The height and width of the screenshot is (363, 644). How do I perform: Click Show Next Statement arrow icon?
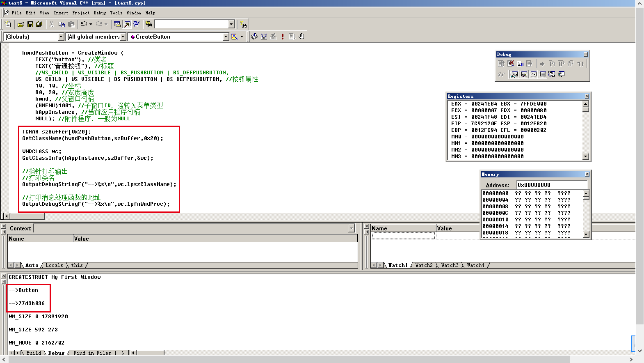542,64
